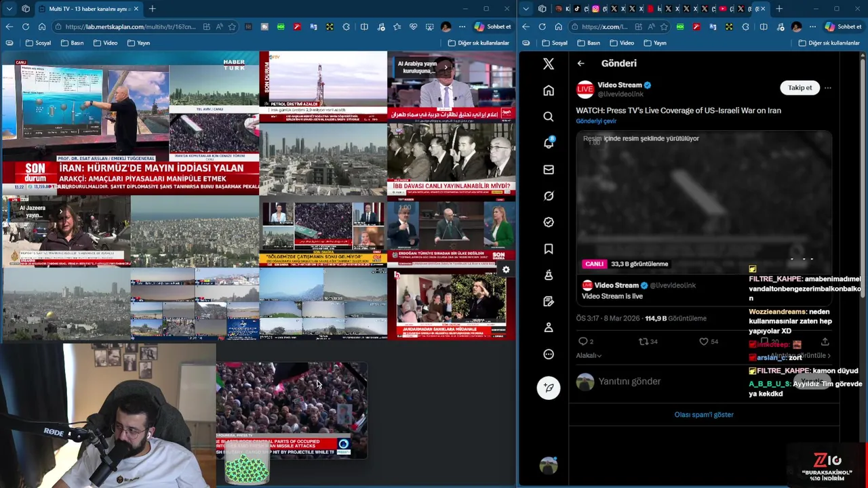Select the Al Jazeera reporter video tile
The width and height of the screenshot is (868, 488).
pos(66,231)
